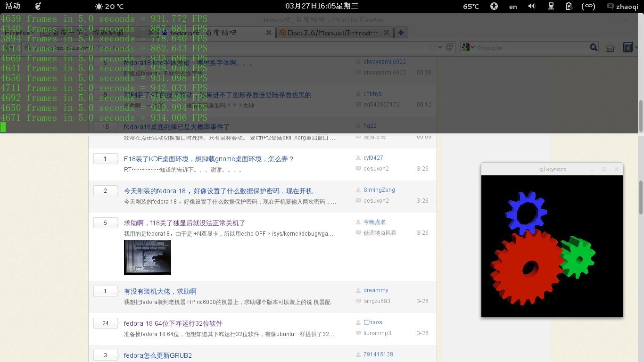Open author profile 今晚点名
The image size is (644, 362).
tap(375, 222)
